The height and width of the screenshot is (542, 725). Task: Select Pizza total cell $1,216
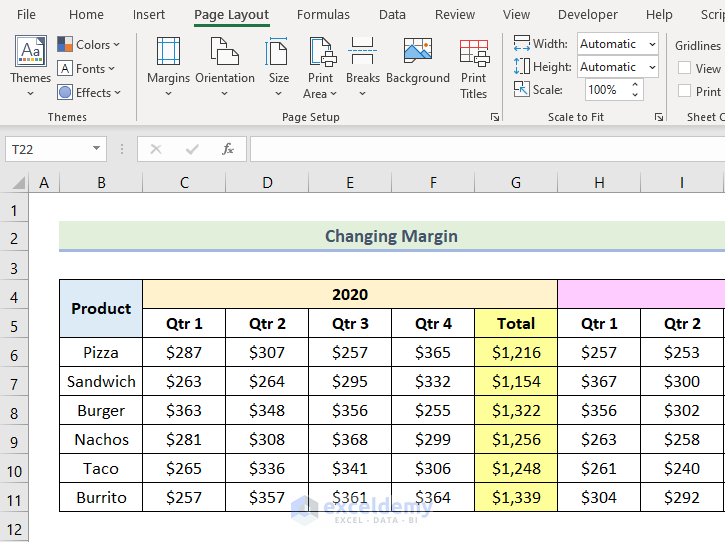[x=516, y=352]
